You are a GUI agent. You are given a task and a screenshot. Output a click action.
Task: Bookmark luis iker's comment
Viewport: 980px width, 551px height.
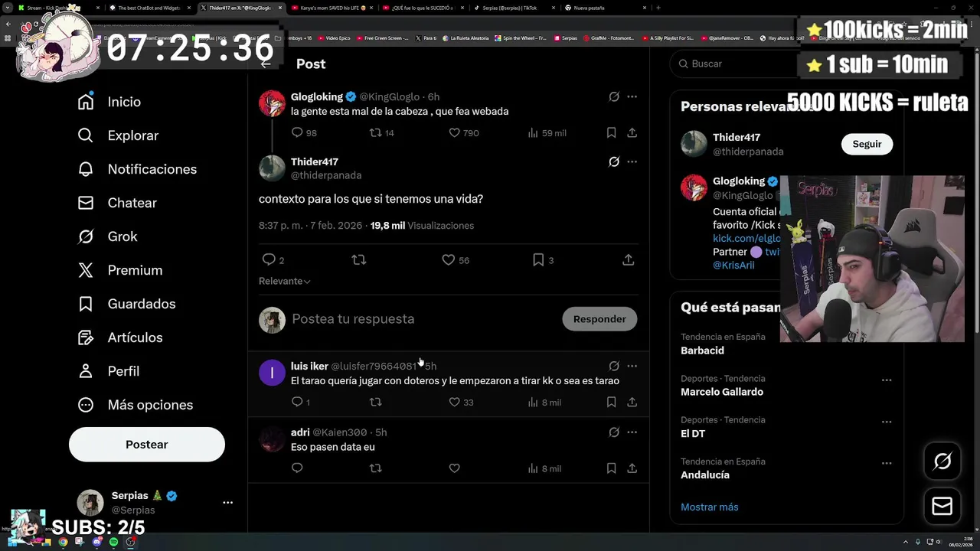tap(611, 402)
